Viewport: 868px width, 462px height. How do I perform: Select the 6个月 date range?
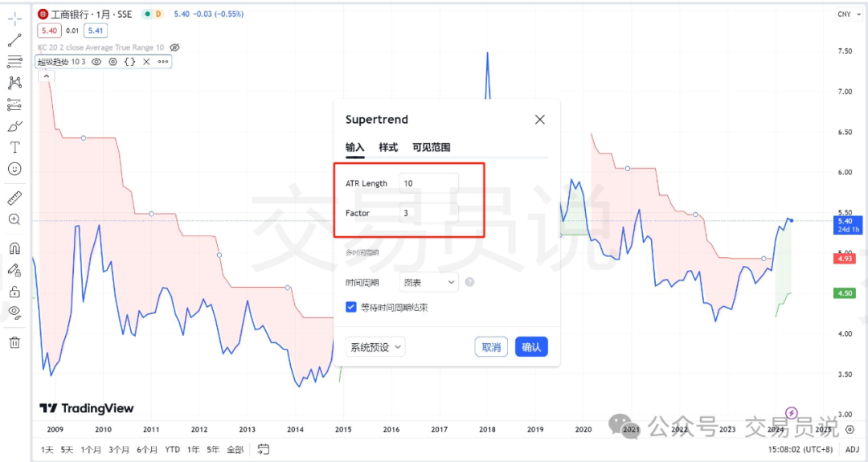point(147,450)
